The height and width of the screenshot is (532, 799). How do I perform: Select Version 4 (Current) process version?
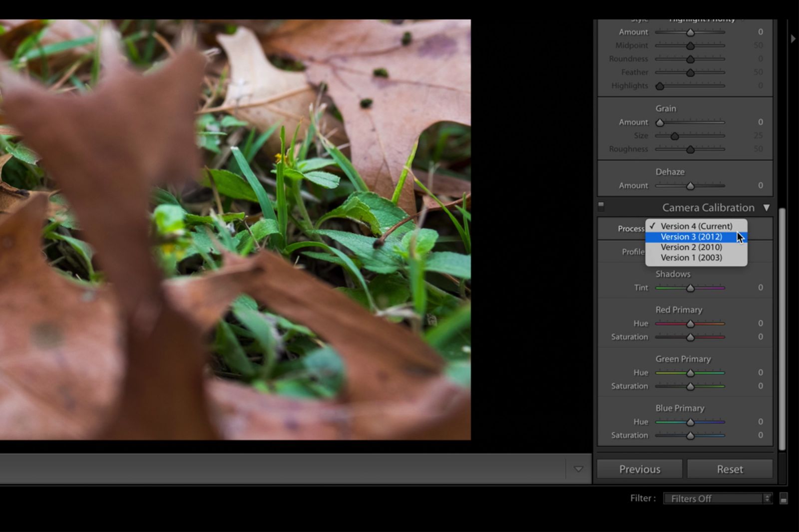[695, 226]
